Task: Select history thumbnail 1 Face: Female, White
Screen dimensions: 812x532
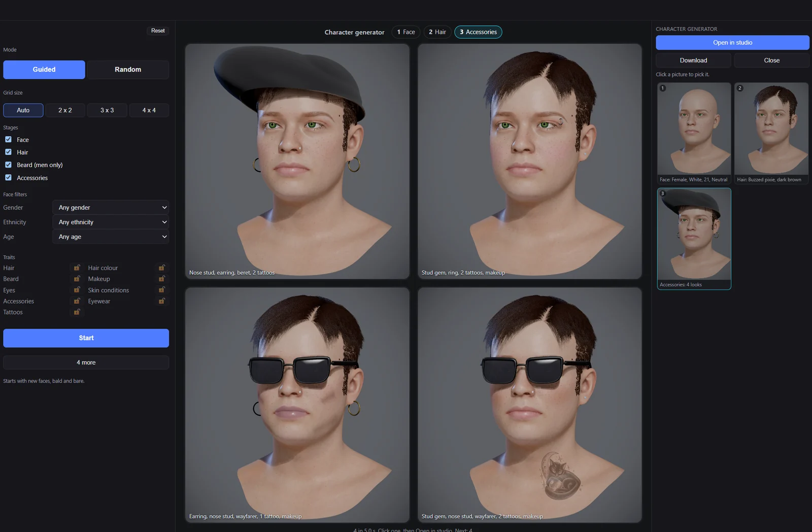Action: coord(694,133)
